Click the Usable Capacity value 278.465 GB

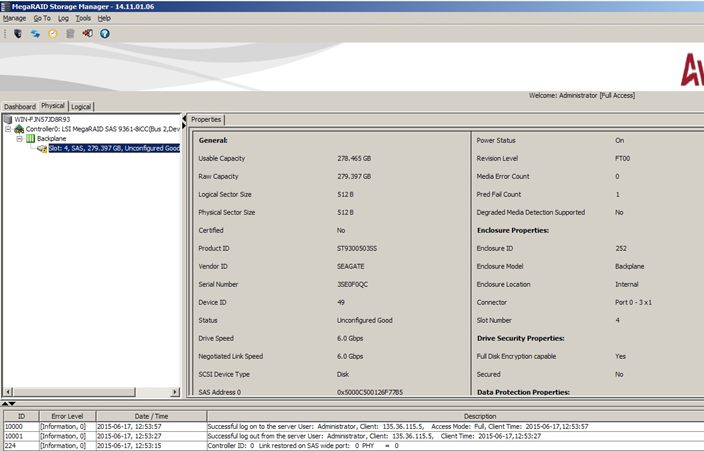(354, 159)
